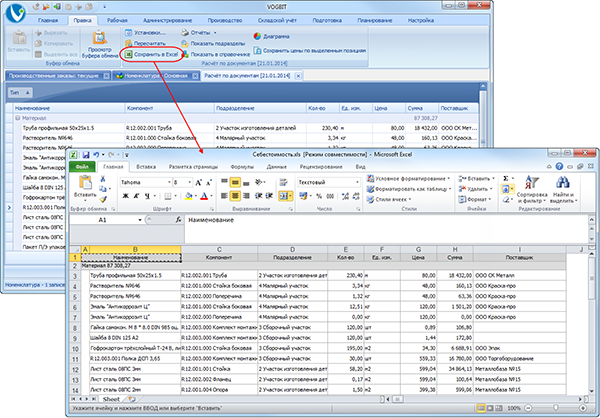Click Сохранить цены по выделенным позициям
This screenshot has height=418, width=600.
pos(310,50)
